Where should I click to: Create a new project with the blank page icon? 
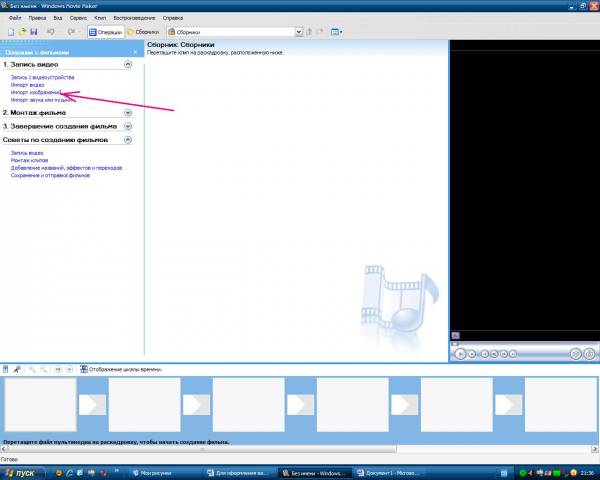coord(11,32)
